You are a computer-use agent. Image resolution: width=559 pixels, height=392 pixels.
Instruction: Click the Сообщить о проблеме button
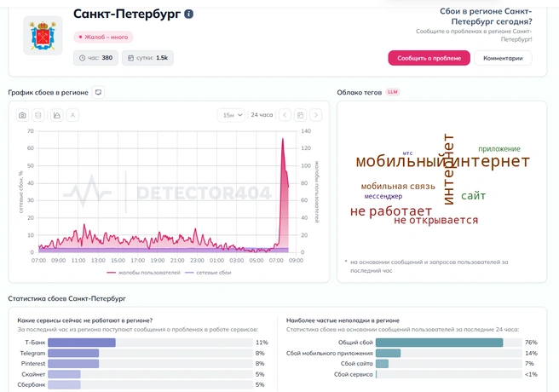(x=429, y=58)
